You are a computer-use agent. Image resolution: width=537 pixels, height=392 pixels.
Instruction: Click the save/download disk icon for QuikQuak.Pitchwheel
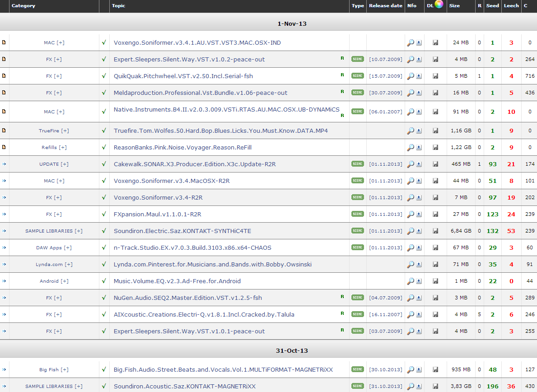pos(435,76)
